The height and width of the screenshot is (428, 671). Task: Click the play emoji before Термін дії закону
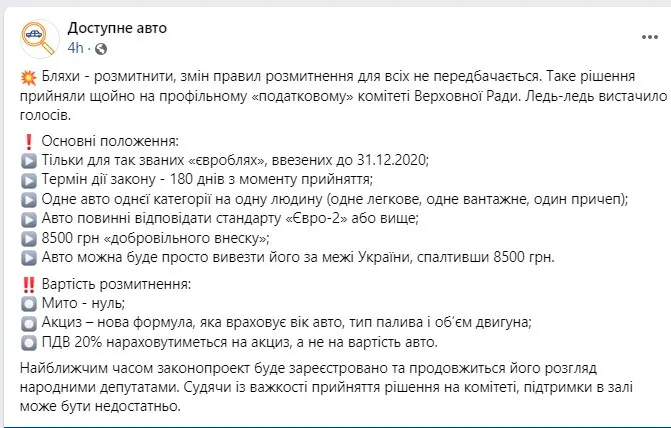pos(27,182)
